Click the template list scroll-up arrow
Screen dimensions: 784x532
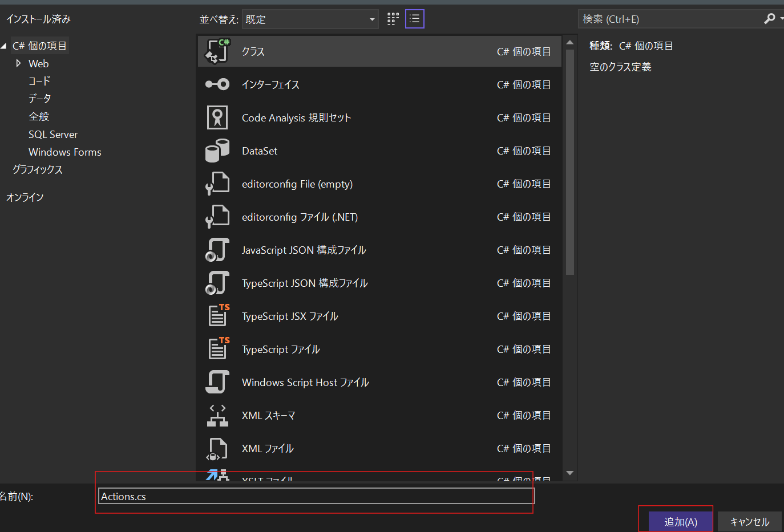click(569, 43)
